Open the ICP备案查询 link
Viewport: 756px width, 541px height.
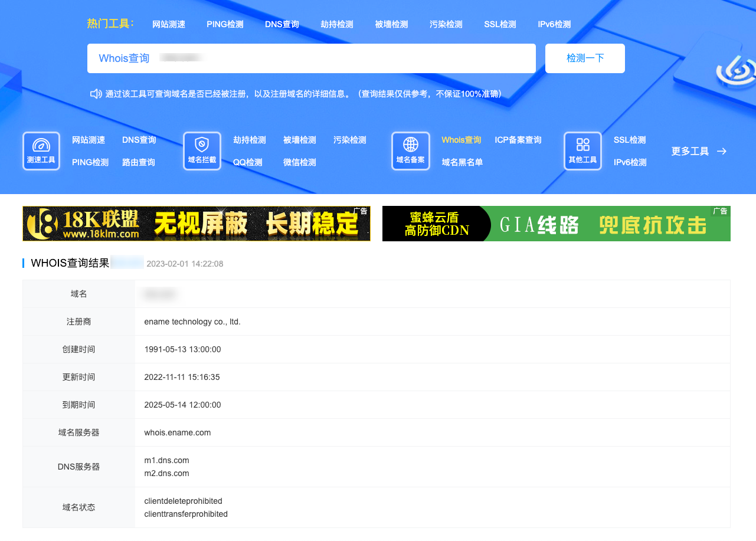tap(518, 140)
